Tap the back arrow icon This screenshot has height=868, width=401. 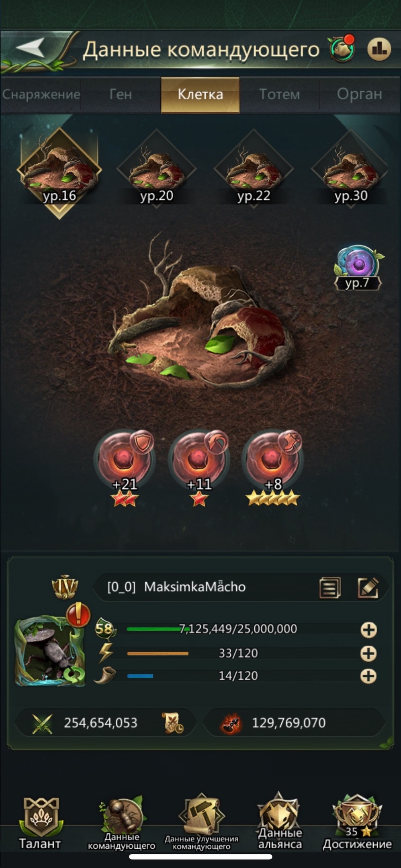tap(31, 48)
